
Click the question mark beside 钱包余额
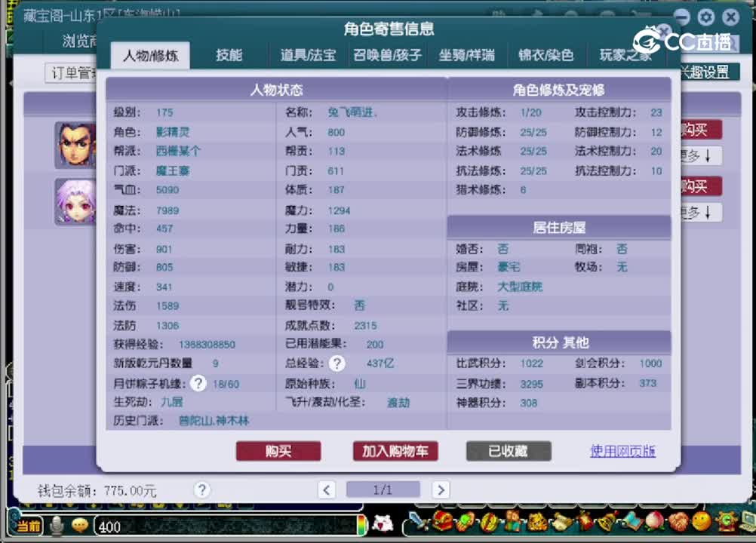[x=202, y=489]
